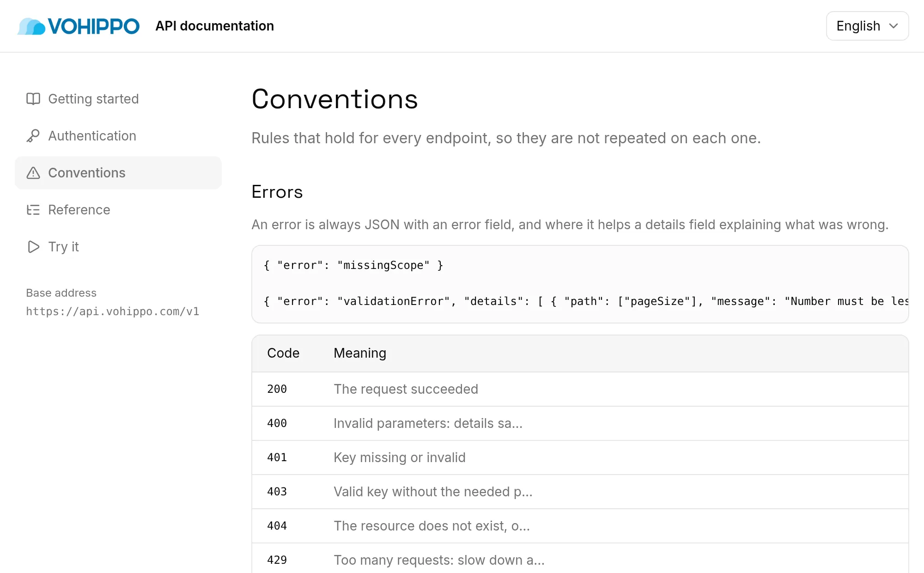Click the Meaning column header
The width and height of the screenshot is (924, 573).
[x=360, y=353]
